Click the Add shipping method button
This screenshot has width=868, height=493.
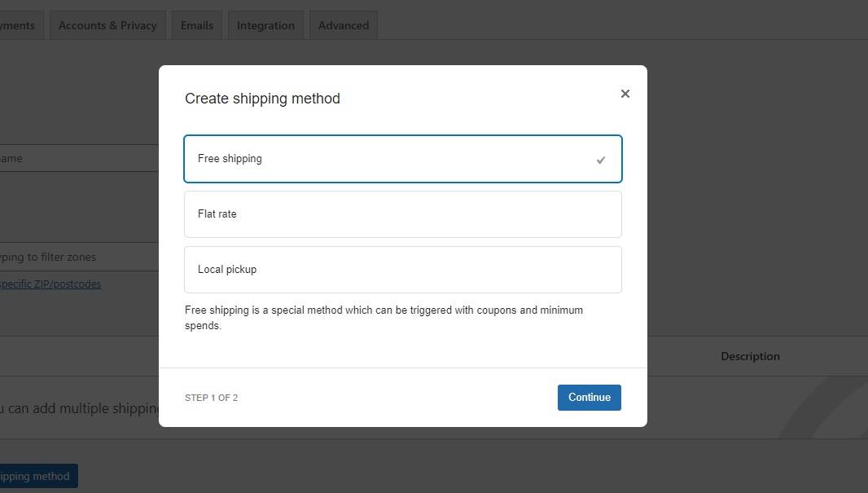tap(37, 476)
